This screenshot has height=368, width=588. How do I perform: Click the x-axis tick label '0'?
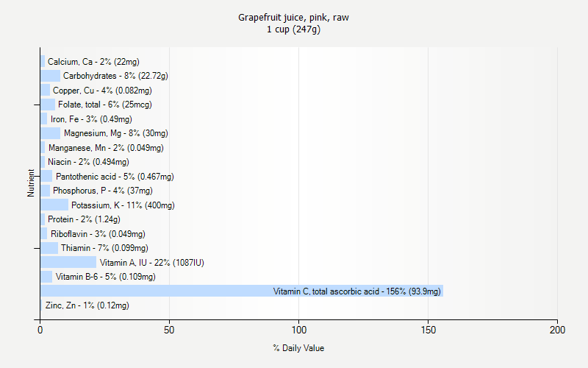40,330
